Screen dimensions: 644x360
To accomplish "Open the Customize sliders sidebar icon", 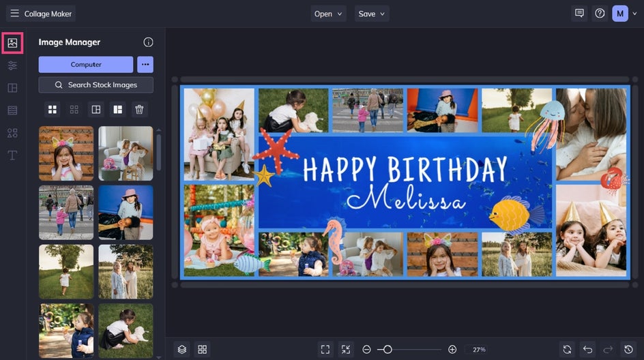I will [12, 65].
